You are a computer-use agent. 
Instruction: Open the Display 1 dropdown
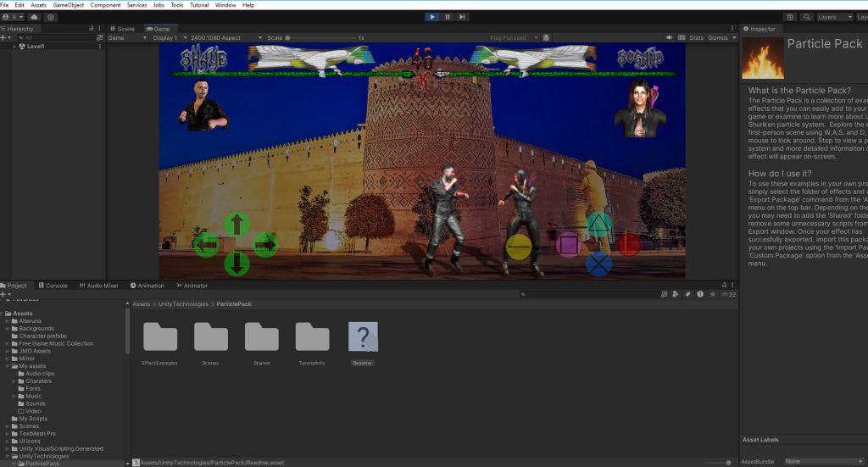click(170, 37)
